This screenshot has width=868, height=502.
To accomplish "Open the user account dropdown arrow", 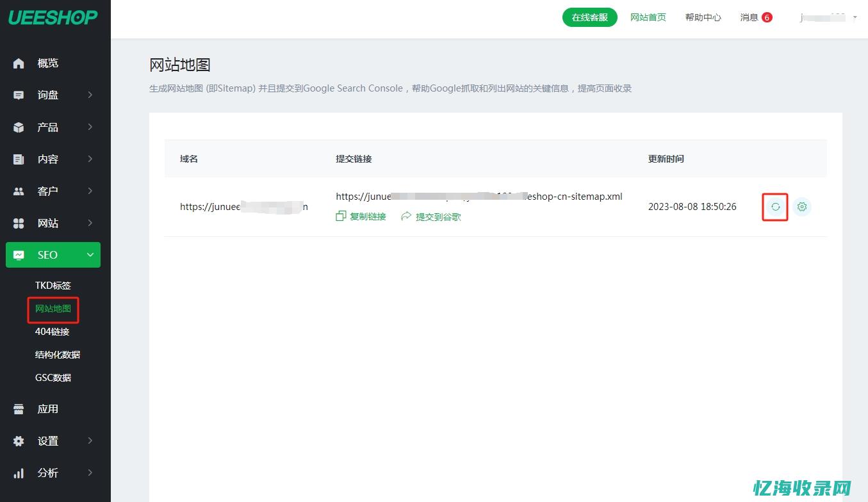I will coord(855,18).
